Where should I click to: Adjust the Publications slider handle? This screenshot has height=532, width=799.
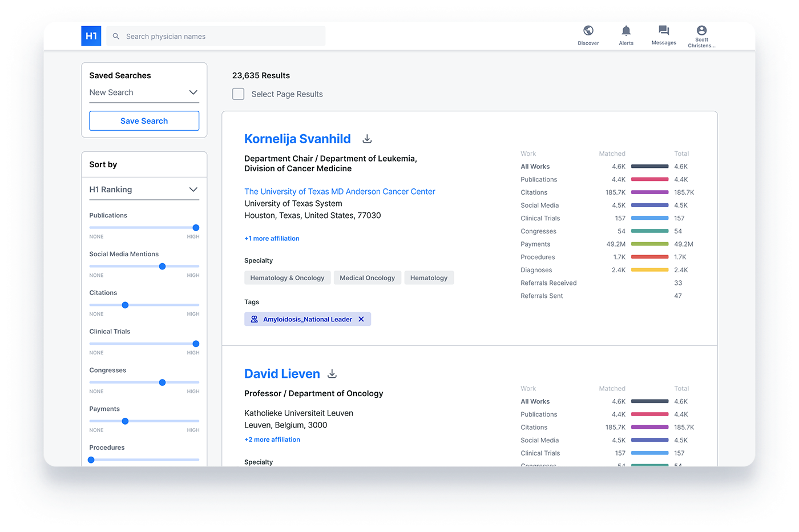coord(196,228)
